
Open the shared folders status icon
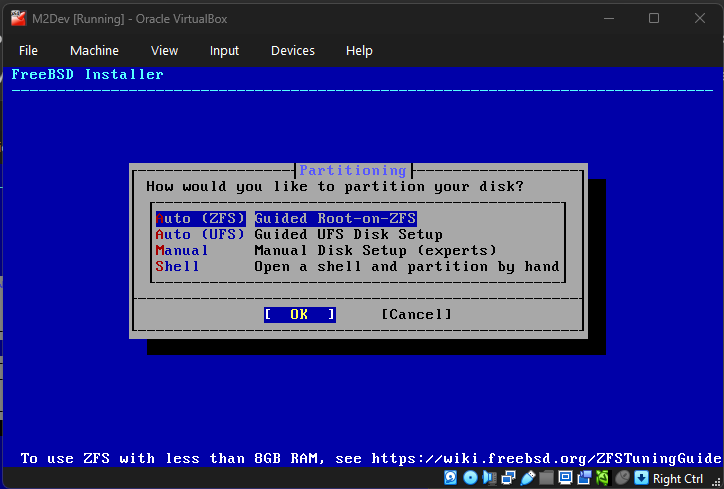click(x=546, y=478)
